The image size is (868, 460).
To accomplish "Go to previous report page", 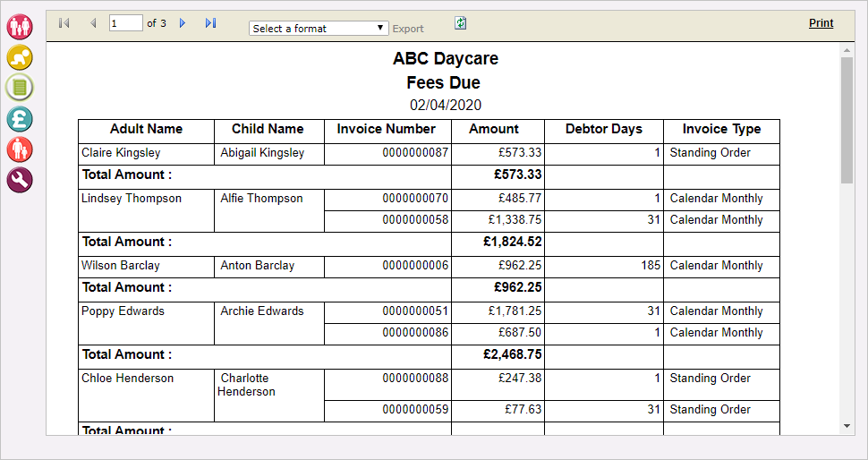I will 93,22.
